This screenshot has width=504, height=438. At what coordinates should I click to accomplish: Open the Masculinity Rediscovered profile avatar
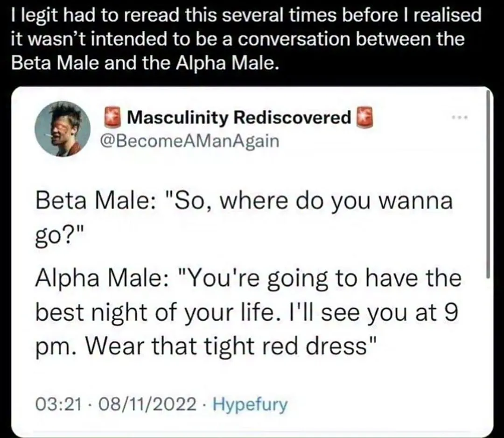tap(63, 128)
